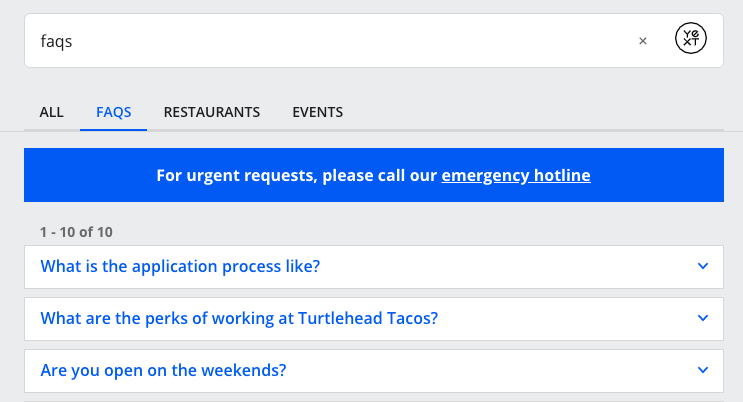Click empty space inside the Turtlehead perks card
743x402 pixels.
pyautogui.click(x=566, y=319)
